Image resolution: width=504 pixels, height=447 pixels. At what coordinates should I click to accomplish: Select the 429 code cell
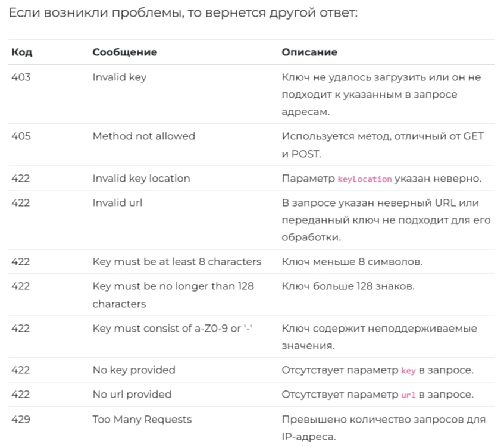[21, 420]
